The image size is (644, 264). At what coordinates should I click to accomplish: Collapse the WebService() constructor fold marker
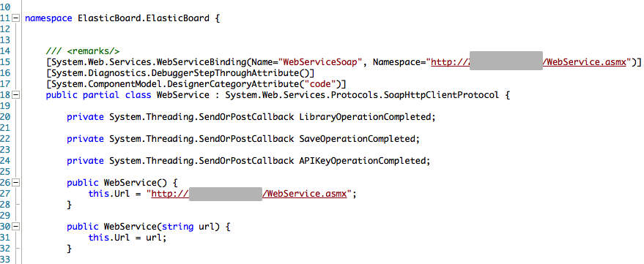point(16,182)
